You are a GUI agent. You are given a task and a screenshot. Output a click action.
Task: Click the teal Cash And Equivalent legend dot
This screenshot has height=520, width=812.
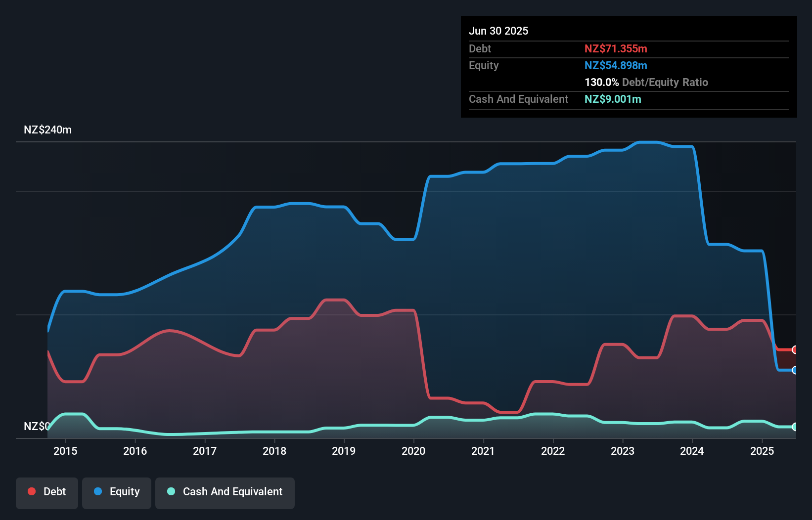171,491
